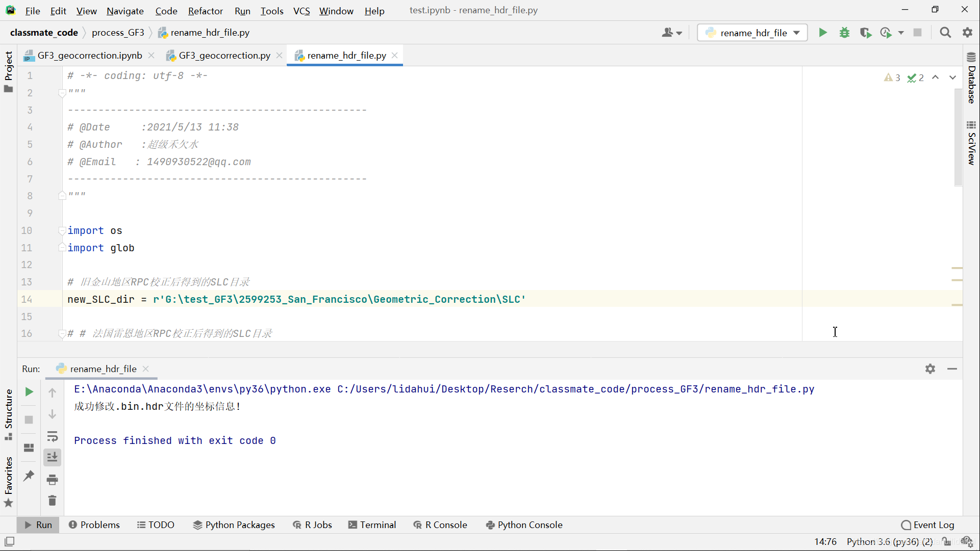Print the run console output
This screenshot has width=980, height=551.
click(x=52, y=479)
